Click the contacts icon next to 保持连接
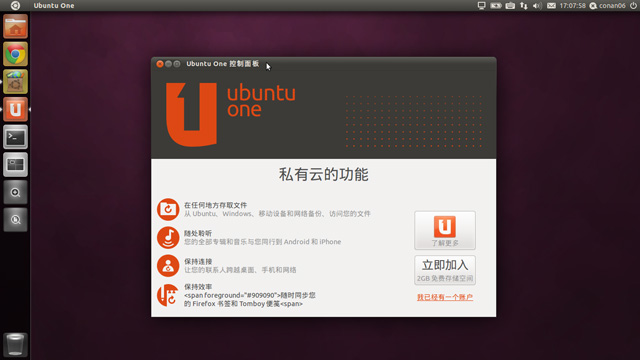The image size is (640, 360). pyautogui.click(x=168, y=266)
